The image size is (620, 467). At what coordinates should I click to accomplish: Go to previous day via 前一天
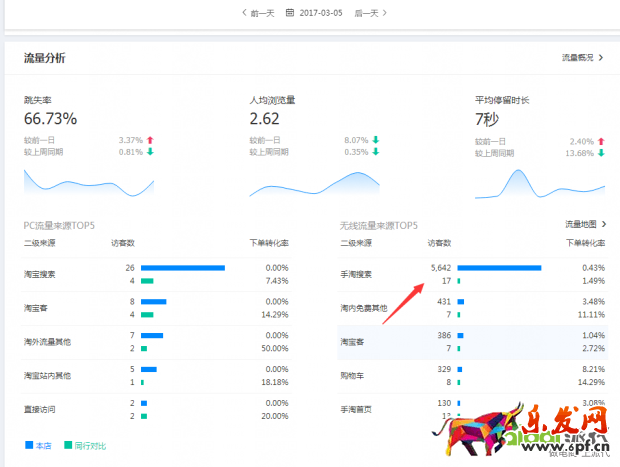pos(262,13)
